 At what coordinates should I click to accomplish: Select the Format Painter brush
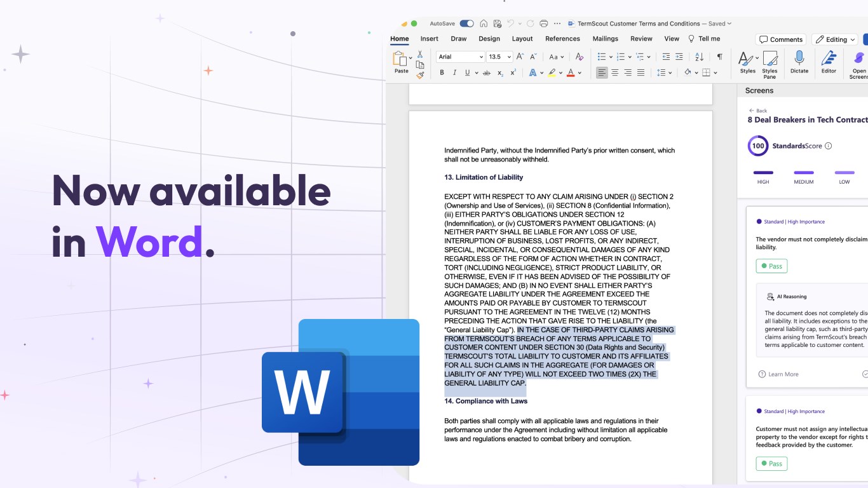(x=420, y=75)
